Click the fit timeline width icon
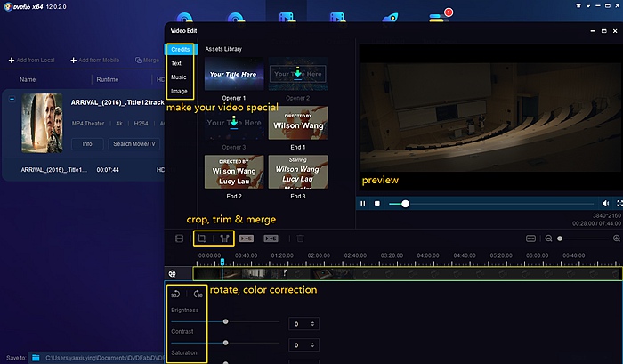 [x=530, y=239]
